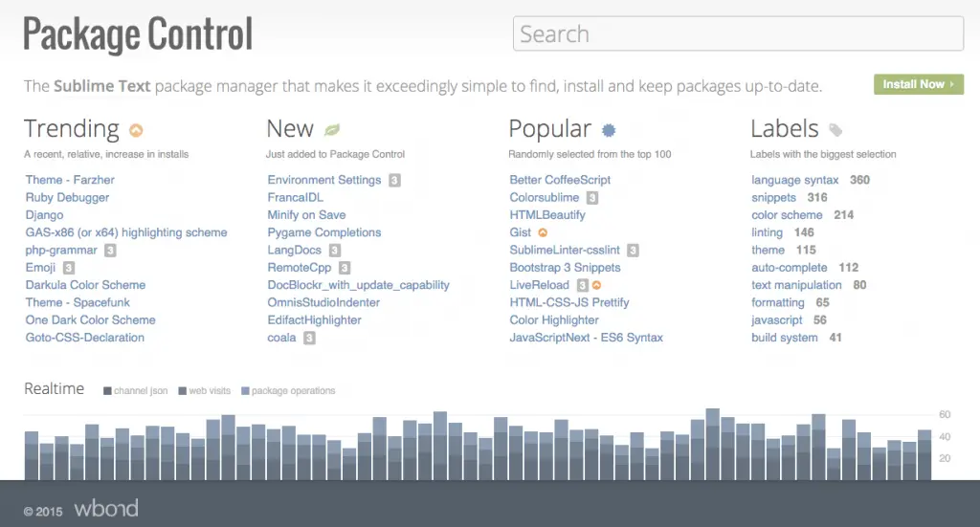The height and width of the screenshot is (527, 980).
Task: Open Darkula Color Scheme package
Action: click(x=85, y=285)
